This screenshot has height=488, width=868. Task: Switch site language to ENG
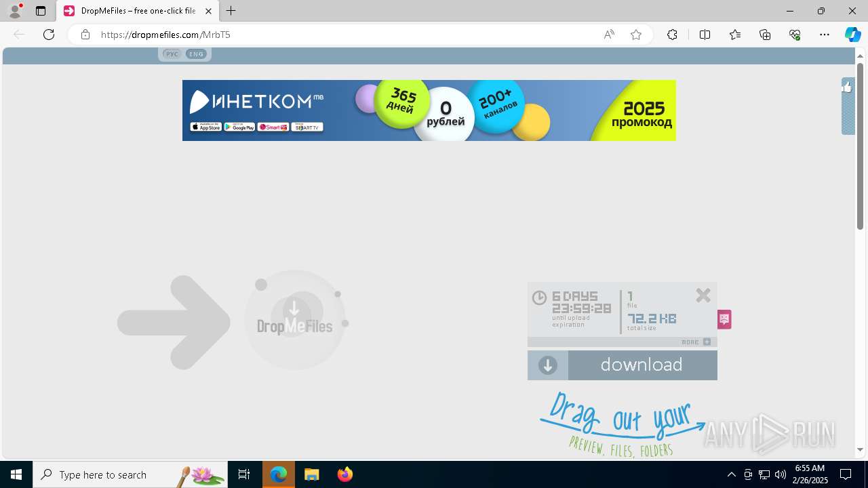196,54
